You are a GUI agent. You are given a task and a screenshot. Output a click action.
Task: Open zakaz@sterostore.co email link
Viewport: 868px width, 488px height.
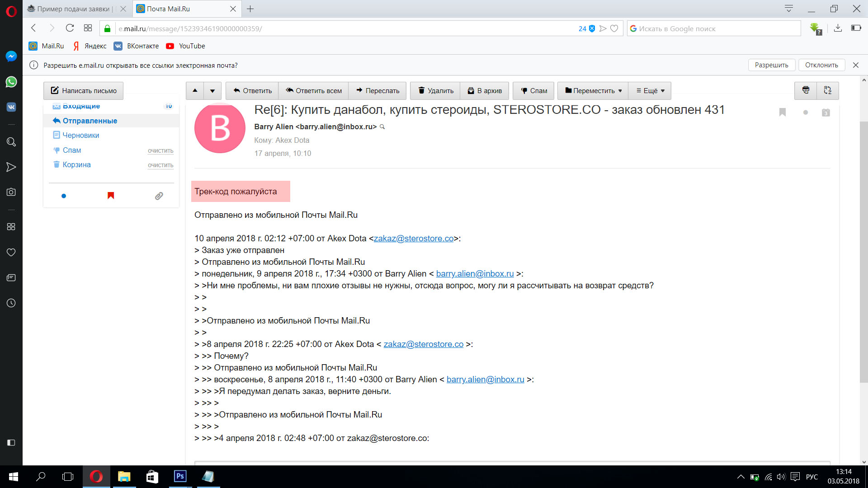413,238
